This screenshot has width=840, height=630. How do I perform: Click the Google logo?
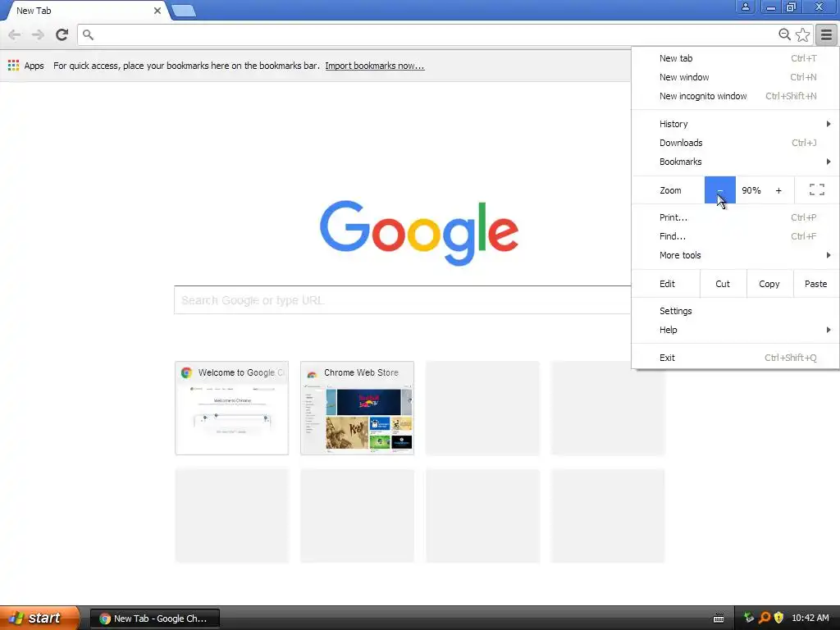[x=419, y=233]
